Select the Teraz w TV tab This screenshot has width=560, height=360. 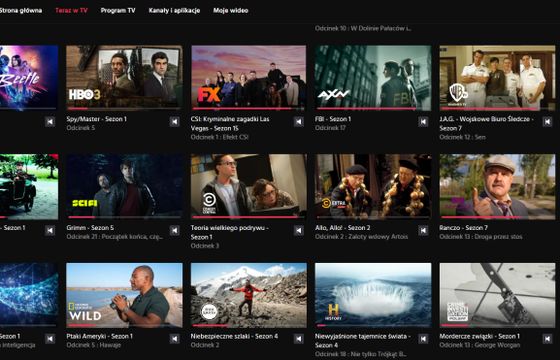[x=71, y=10]
